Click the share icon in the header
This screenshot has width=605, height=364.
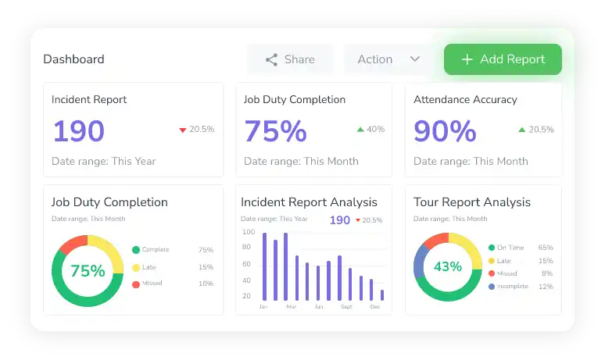272,60
